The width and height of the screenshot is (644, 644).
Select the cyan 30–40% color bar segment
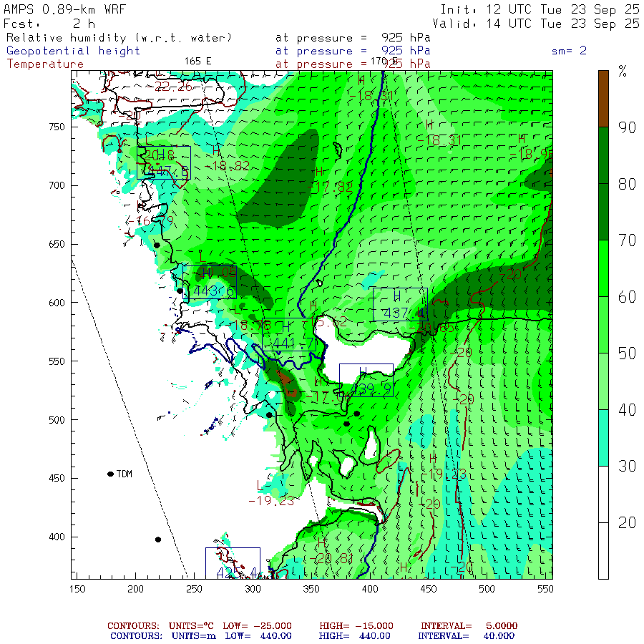[x=603, y=438]
